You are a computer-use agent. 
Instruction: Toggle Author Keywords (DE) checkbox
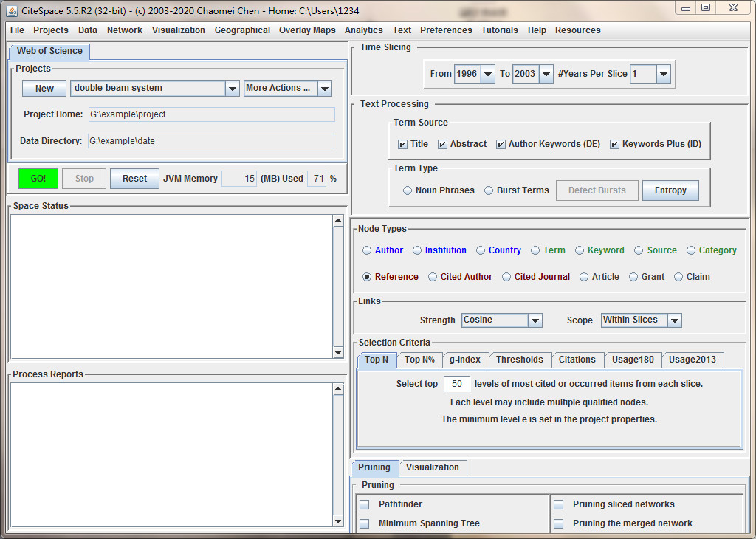pos(501,144)
